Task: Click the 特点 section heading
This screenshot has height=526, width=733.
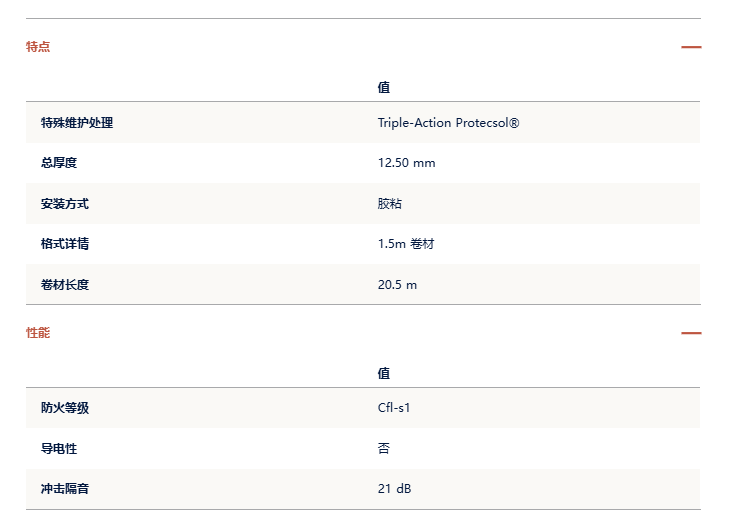Action: (38, 47)
